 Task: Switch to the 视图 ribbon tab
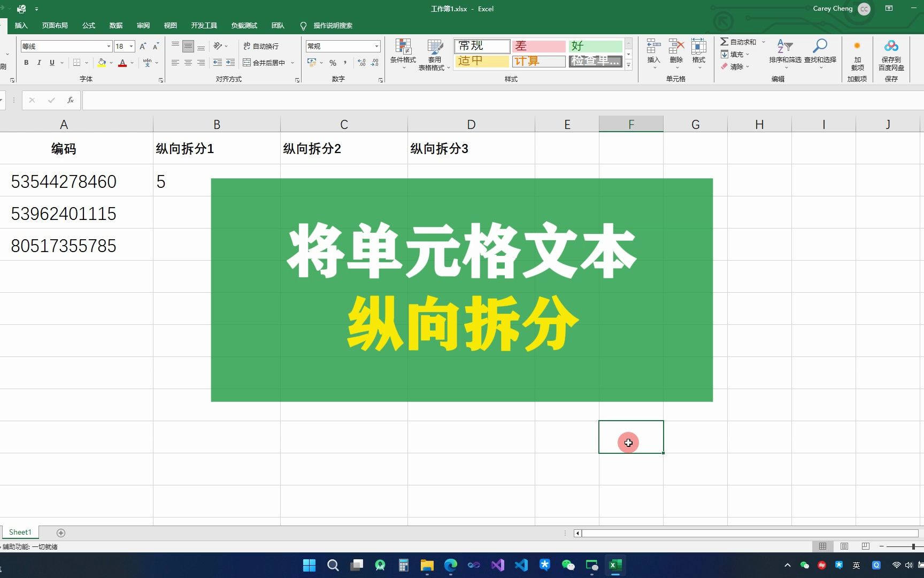coord(170,25)
